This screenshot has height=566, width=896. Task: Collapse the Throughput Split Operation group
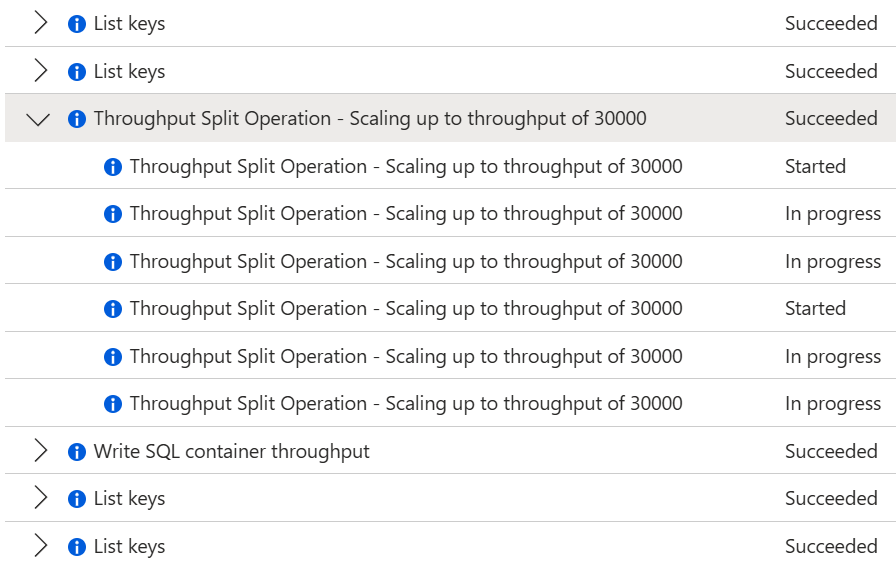(39, 119)
